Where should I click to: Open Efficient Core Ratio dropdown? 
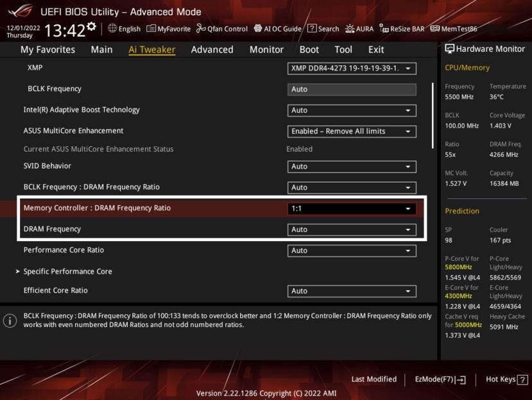coord(352,291)
